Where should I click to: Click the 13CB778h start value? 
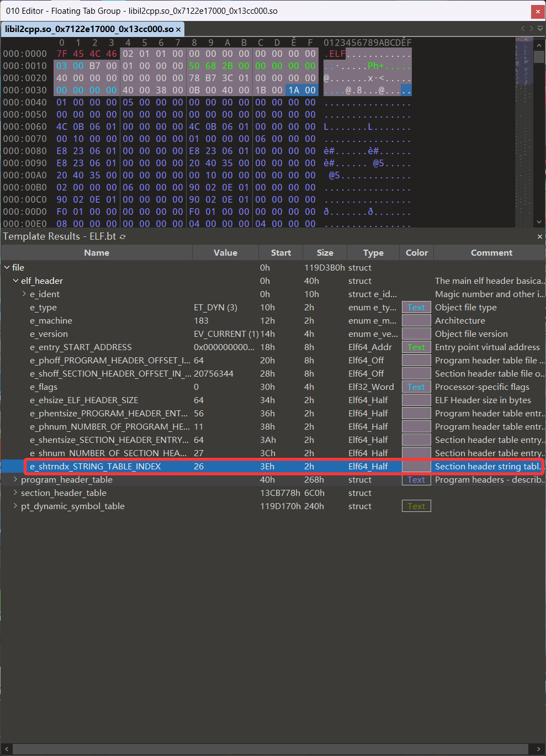[280, 493]
